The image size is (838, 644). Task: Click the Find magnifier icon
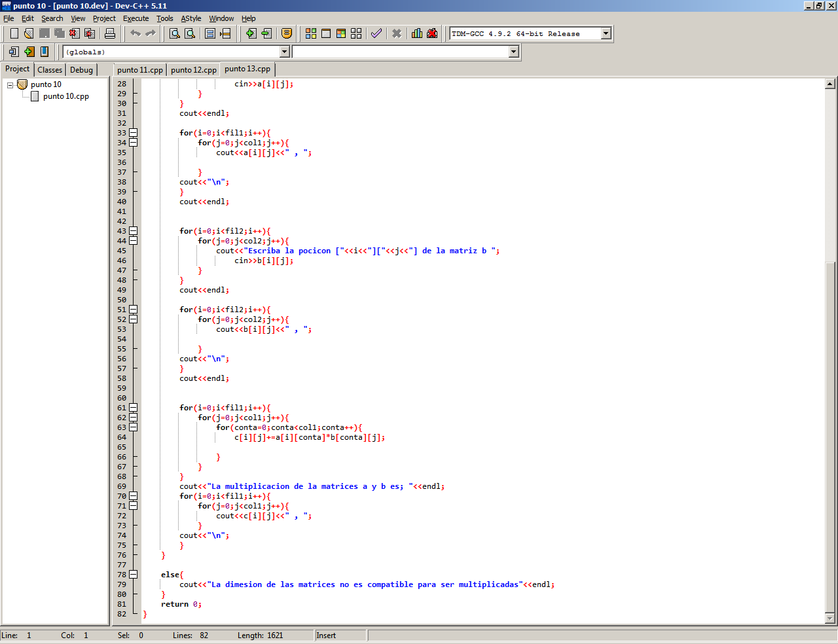pyautogui.click(x=175, y=33)
